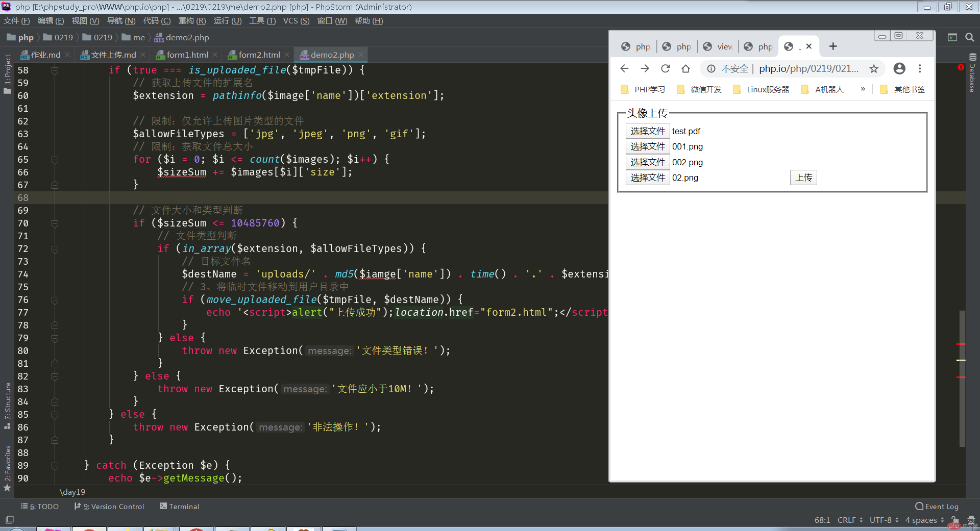Click browser Back arrow
Screen dimensions: 980x531
[x=624, y=68]
